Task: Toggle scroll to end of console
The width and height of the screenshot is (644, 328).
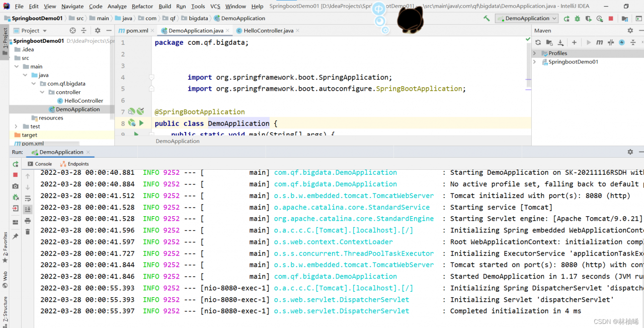Action: (28, 209)
